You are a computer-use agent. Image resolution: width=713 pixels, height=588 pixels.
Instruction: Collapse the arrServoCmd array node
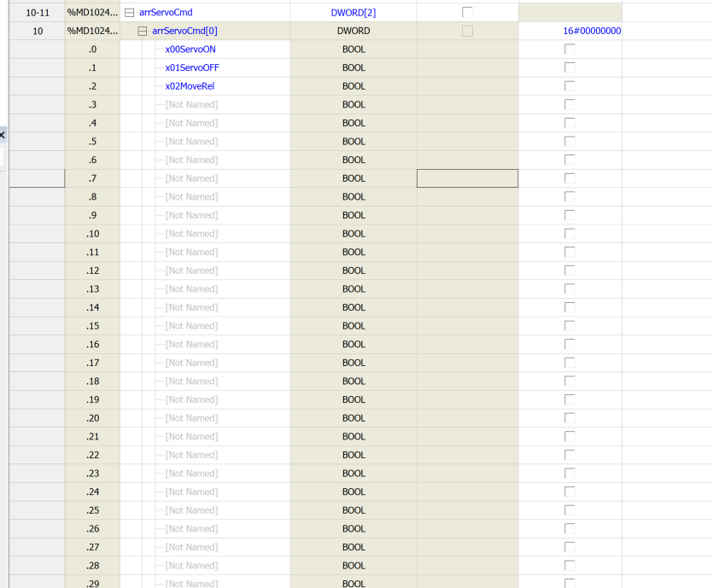pyautogui.click(x=129, y=13)
